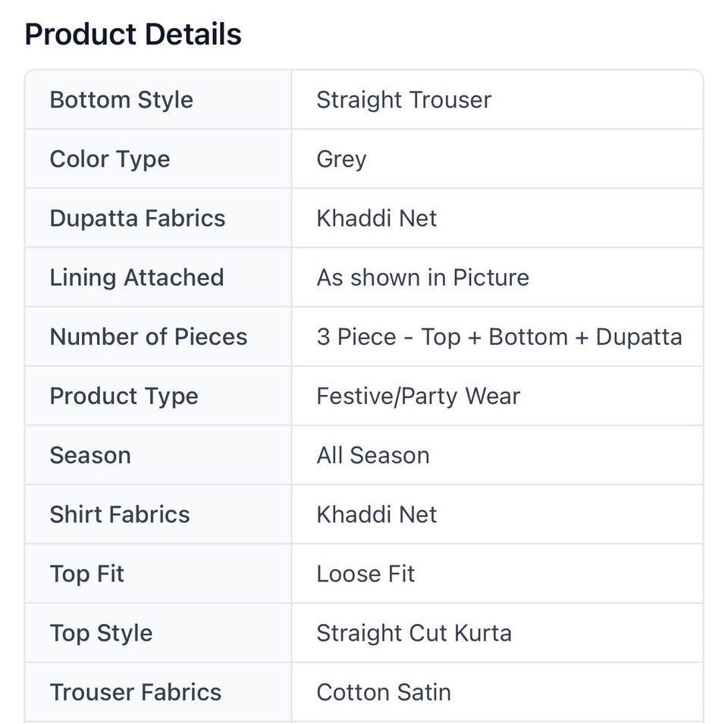Screen dimensions: 728x724
Task: Click the Festive/Party Wear value
Action: [x=419, y=396]
